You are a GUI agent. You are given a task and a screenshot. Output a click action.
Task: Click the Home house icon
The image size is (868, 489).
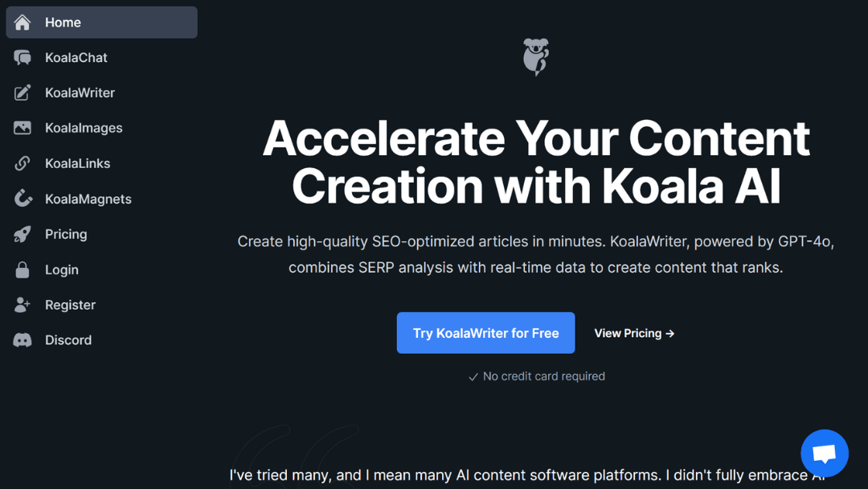[22, 22]
